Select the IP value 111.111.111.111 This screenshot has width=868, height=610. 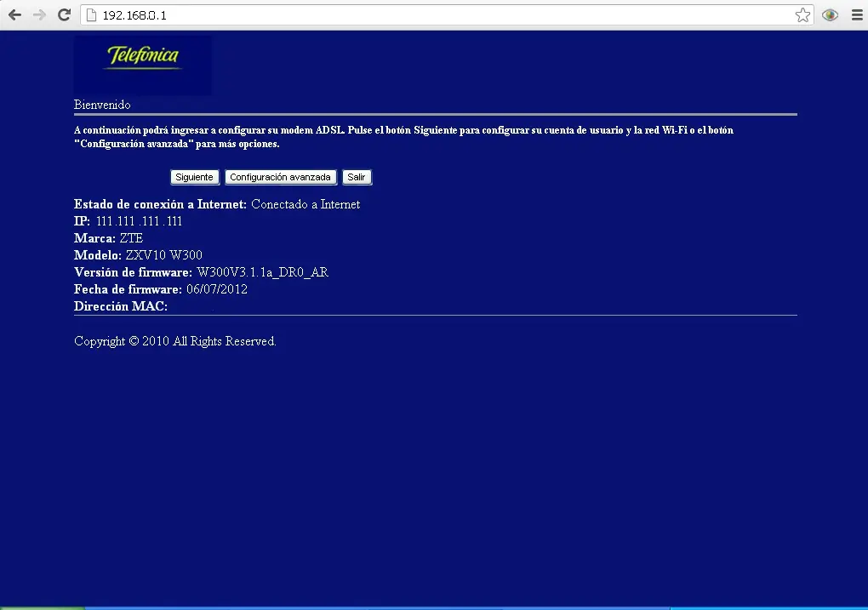139,221
